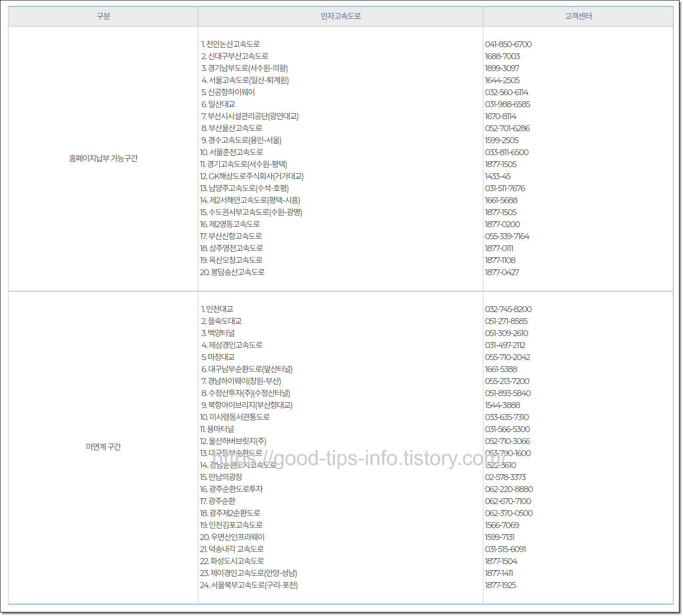Click phone number 051-271-8585
683x616 pixels.
(506, 321)
